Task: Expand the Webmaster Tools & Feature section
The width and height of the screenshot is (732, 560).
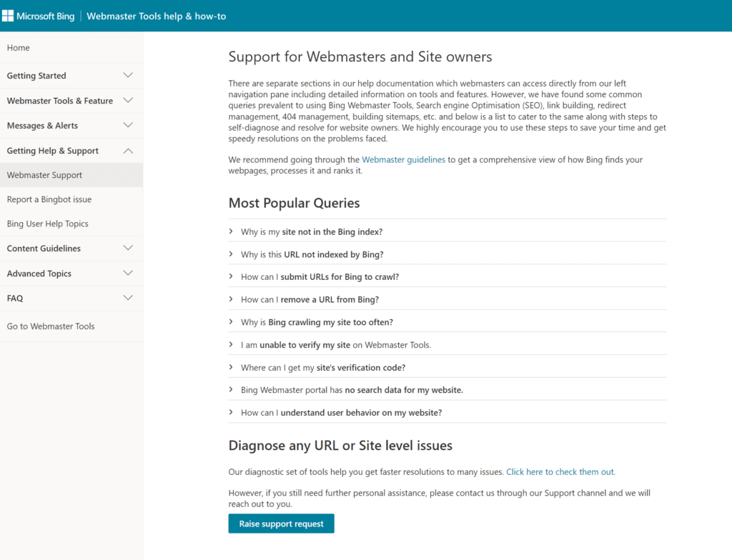Action: tap(128, 101)
